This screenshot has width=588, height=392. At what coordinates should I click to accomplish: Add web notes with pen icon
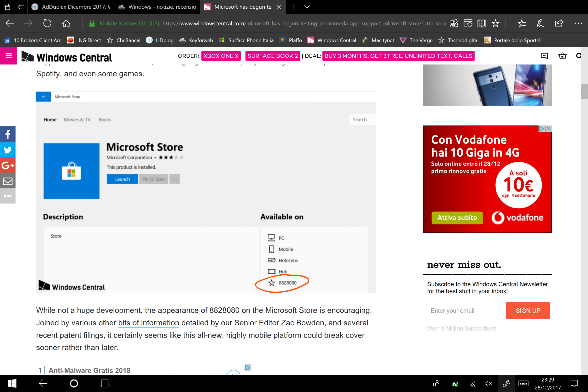(x=540, y=23)
